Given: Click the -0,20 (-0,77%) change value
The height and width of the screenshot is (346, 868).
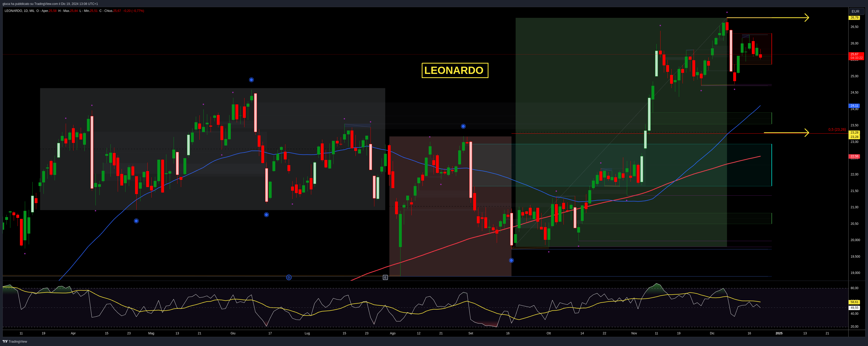Looking at the screenshot, I should click(x=133, y=11).
